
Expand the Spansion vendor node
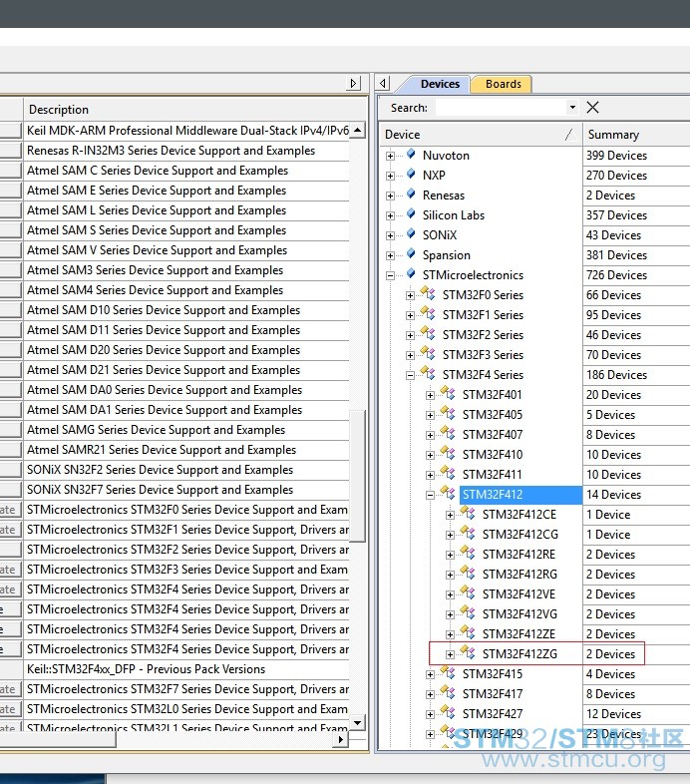coord(390,255)
